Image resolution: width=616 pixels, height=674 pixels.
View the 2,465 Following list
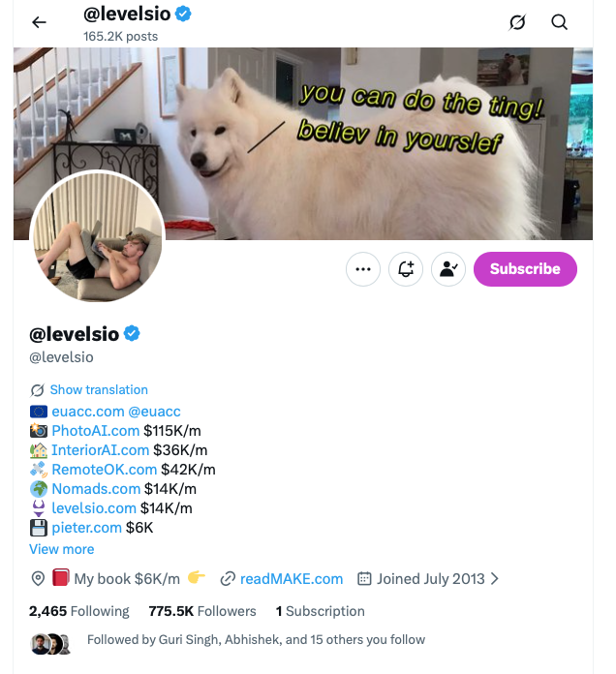coord(79,611)
